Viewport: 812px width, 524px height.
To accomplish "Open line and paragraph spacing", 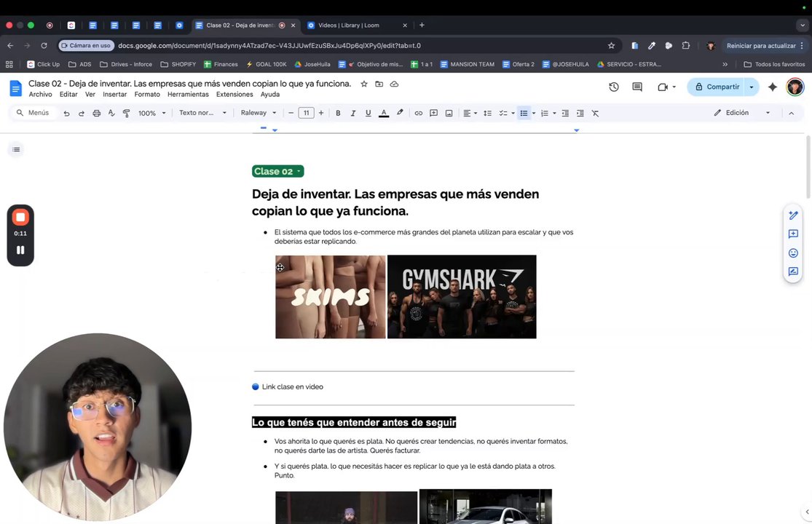I will [x=487, y=114].
